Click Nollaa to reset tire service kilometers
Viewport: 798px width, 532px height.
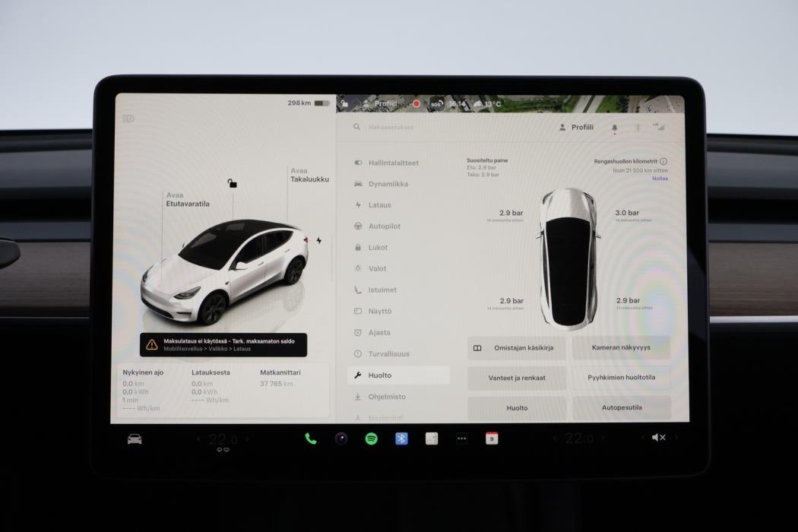(x=660, y=178)
